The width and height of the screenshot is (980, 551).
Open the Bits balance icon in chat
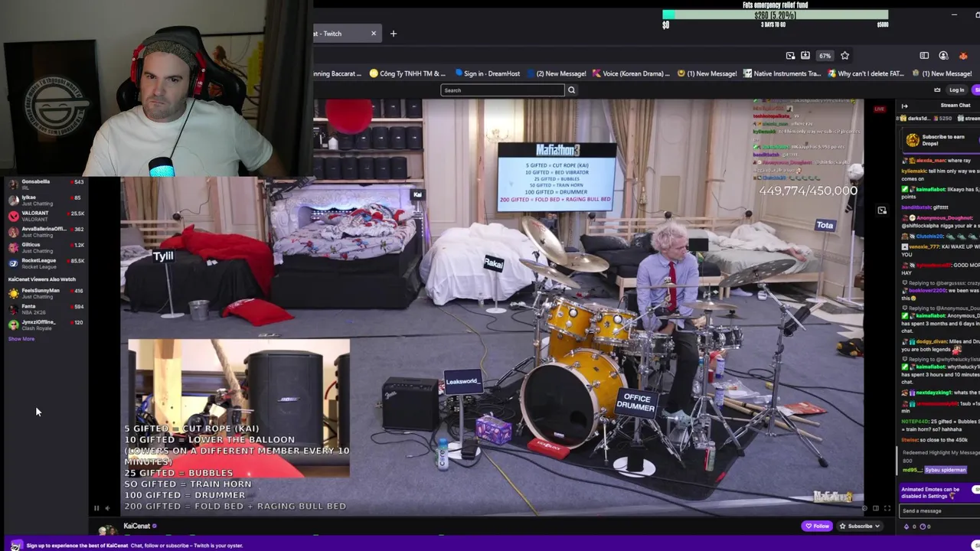pos(908,527)
